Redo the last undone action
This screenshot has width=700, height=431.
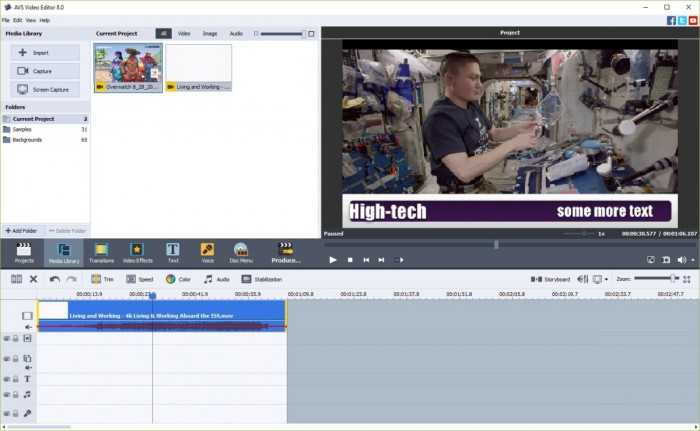pos(71,279)
